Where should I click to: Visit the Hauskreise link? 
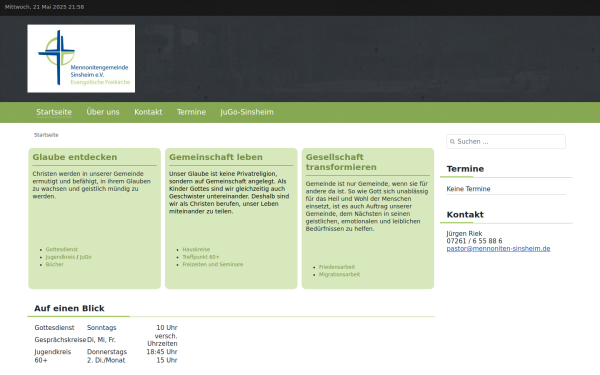[x=196, y=249]
